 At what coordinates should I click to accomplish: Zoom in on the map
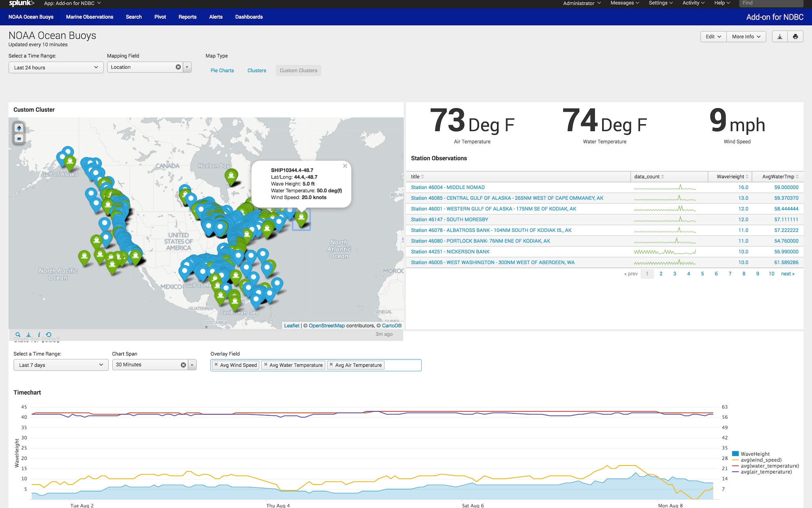(19, 128)
